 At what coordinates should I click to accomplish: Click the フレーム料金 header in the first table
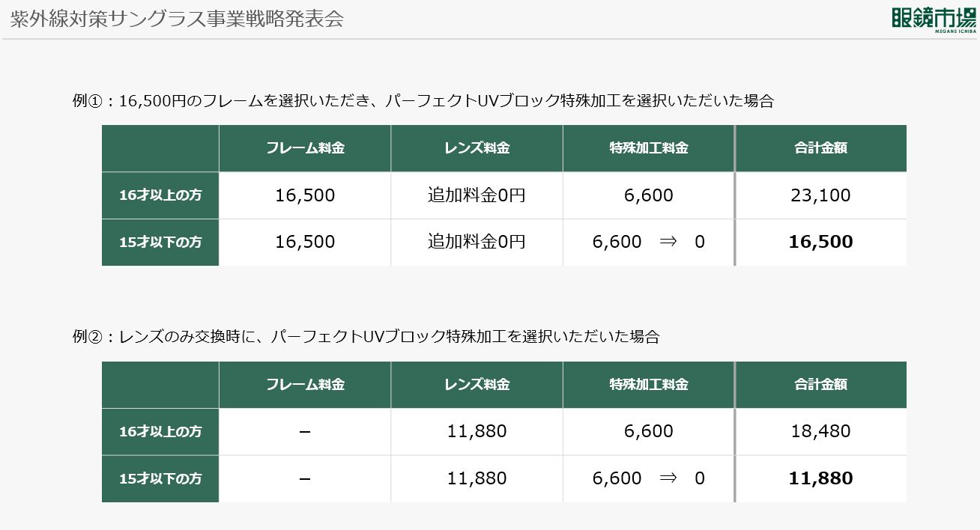tap(305, 148)
